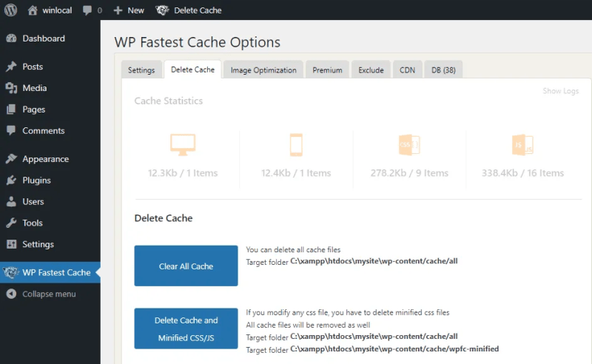The width and height of the screenshot is (592, 364).
Task: Open the Image Optimization tab
Action: click(x=263, y=70)
